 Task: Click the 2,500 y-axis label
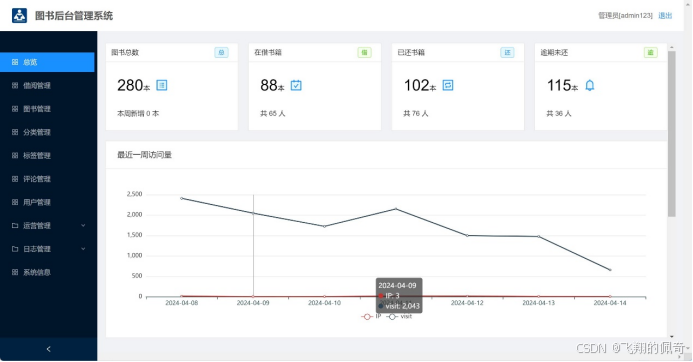click(x=134, y=194)
